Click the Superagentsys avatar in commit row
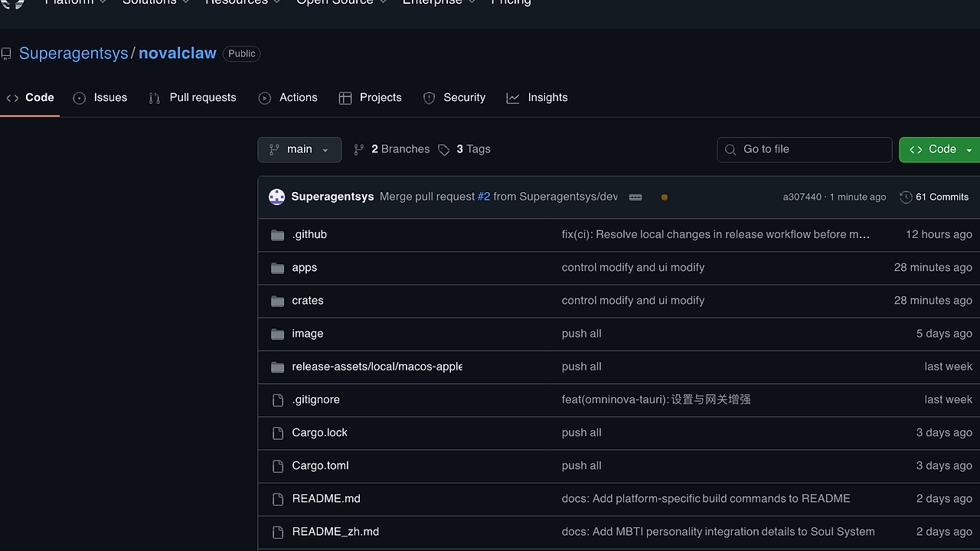Image resolution: width=980 pixels, height=551 pixels. (x=277, y=197)
